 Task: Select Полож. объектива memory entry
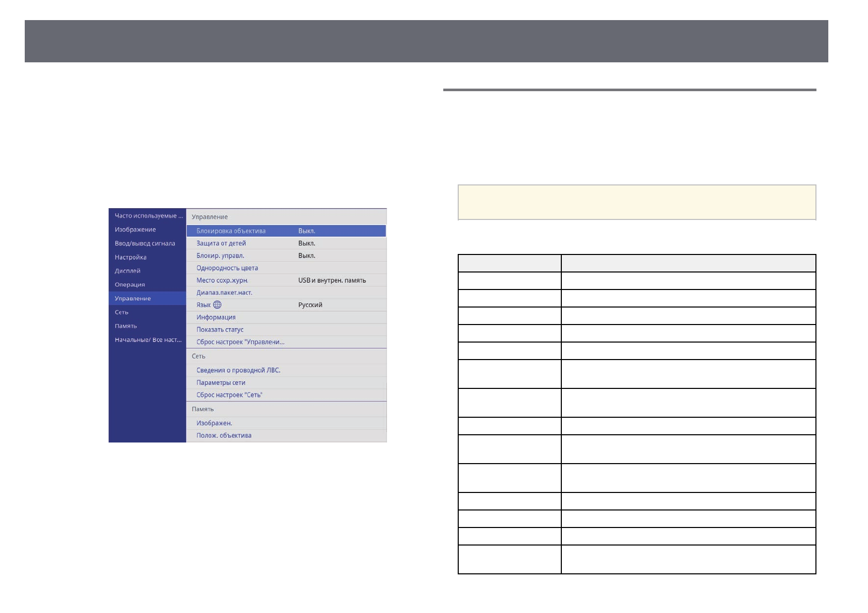click(286, 436)
